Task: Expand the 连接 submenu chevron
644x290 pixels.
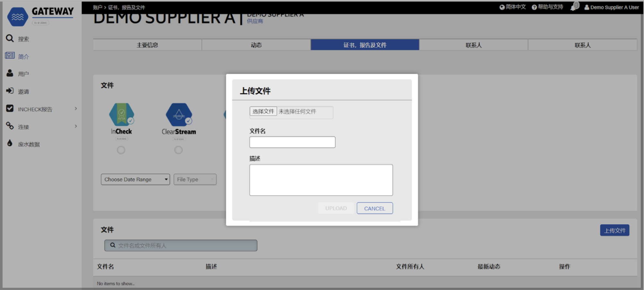Action: pyautogui.click(x=76, y=126)
